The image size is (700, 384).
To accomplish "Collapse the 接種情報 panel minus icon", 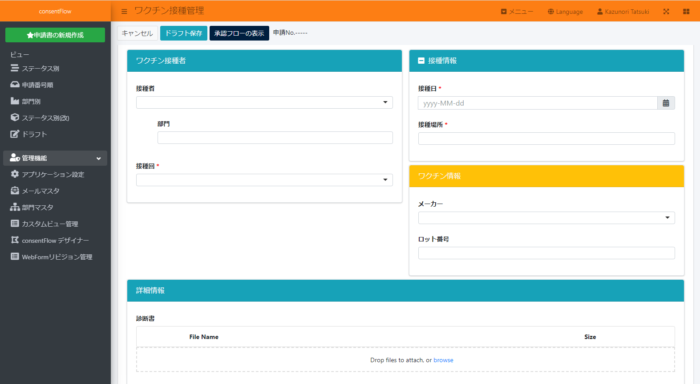I will tap(421, 61).
